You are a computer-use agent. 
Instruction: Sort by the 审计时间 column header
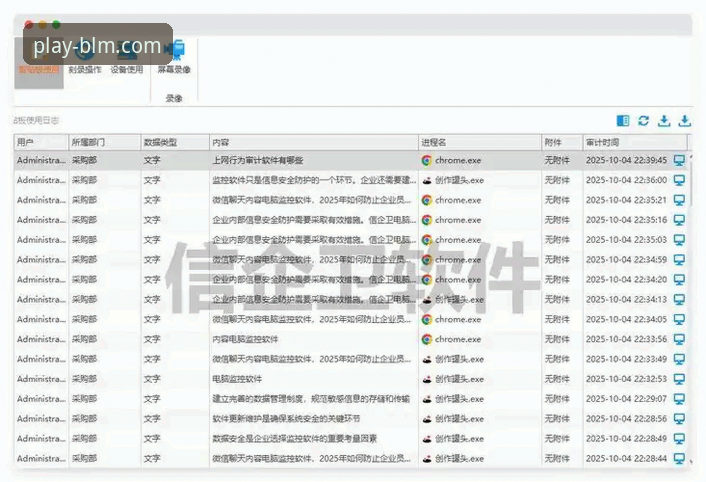[x=635, y=143]
